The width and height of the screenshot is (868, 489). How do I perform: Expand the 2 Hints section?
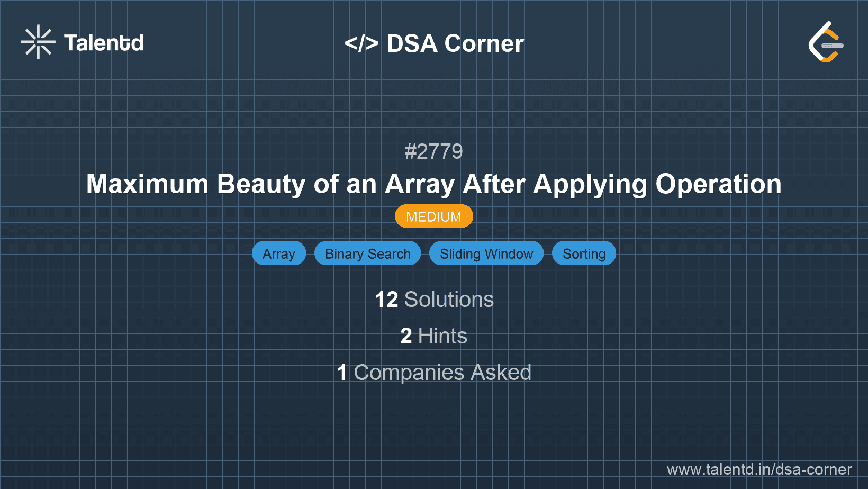[x=433, y=336]
